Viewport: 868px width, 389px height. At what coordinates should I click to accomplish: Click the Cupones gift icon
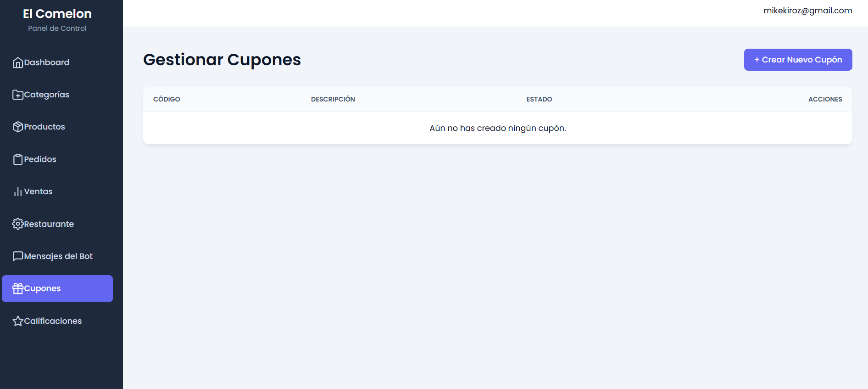(x=18, y=288)
